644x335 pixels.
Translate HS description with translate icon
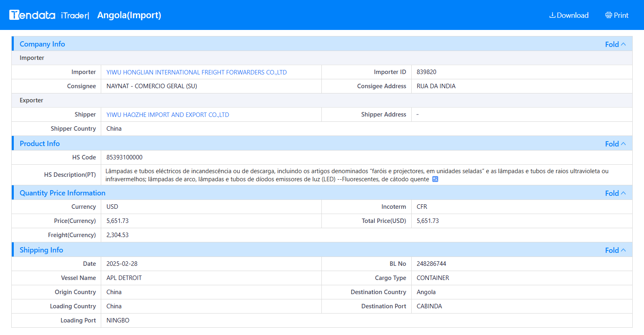point(435,179)
